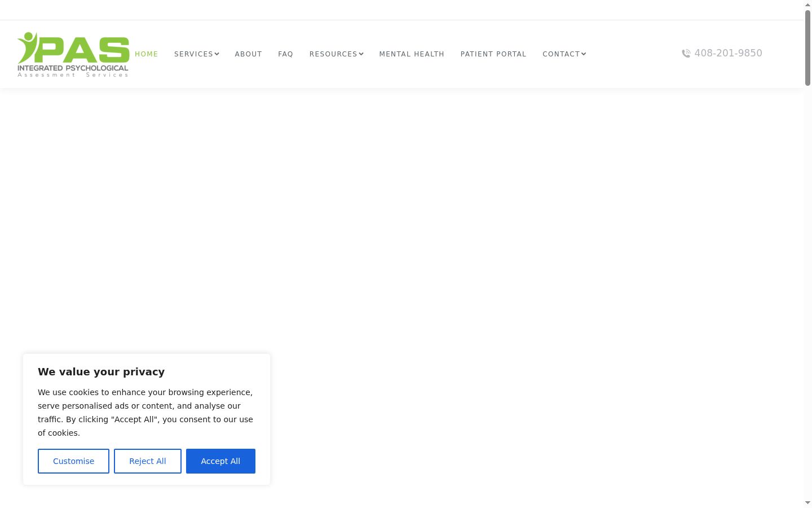The image size is (812, 508).
Task: Click the "We value your privacy" heading
Action: pos(101,372)
